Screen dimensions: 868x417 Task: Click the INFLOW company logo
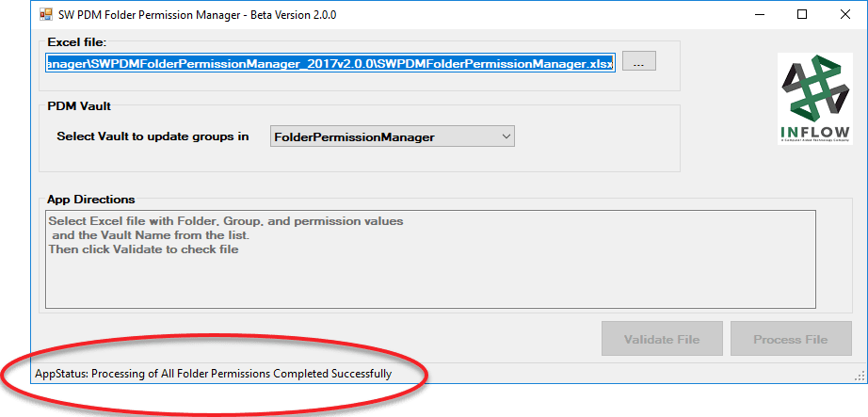tap(815, 99)
